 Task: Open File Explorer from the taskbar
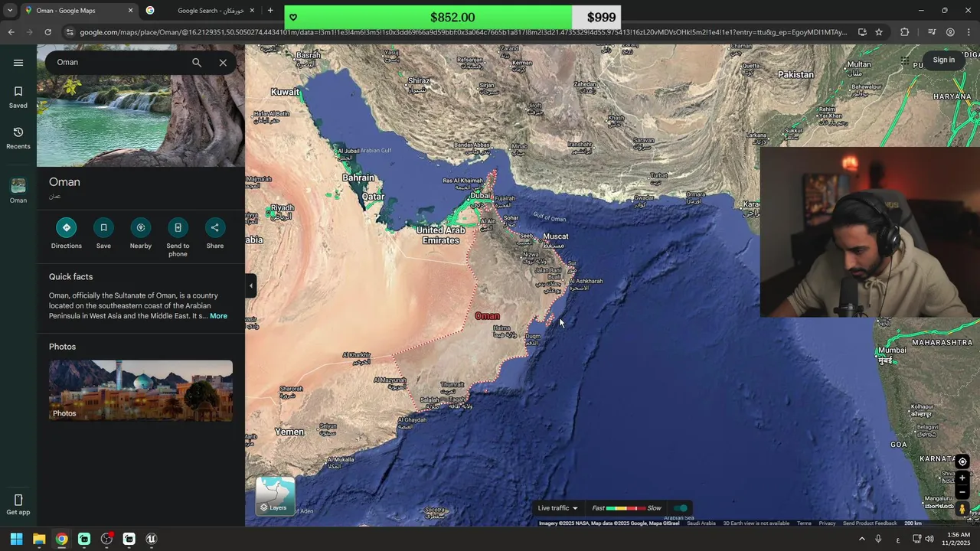tap(39, 539)
